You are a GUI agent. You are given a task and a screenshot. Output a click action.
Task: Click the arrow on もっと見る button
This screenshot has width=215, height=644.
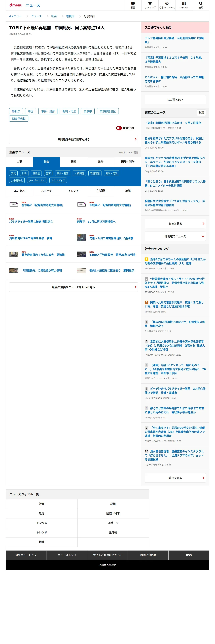point(203,224)
